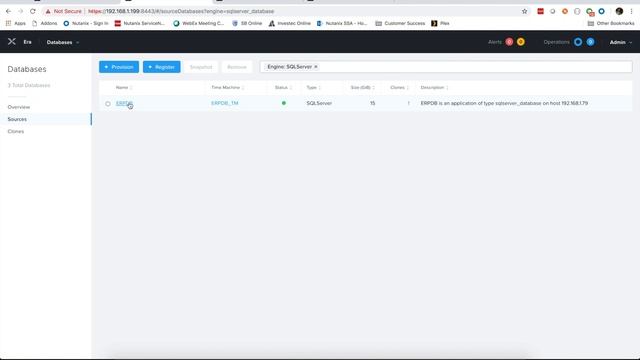Click the Nutanix X logo icon
Image resolution: width=640 pixels, height=360 pixels.
pyautogui.click(x=12, y=42)
